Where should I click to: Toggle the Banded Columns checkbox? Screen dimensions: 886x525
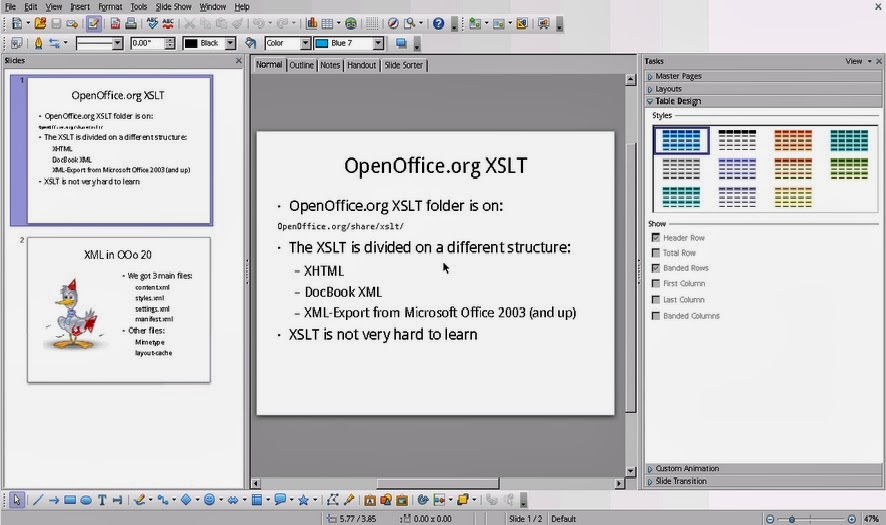[x=655, y=316]
